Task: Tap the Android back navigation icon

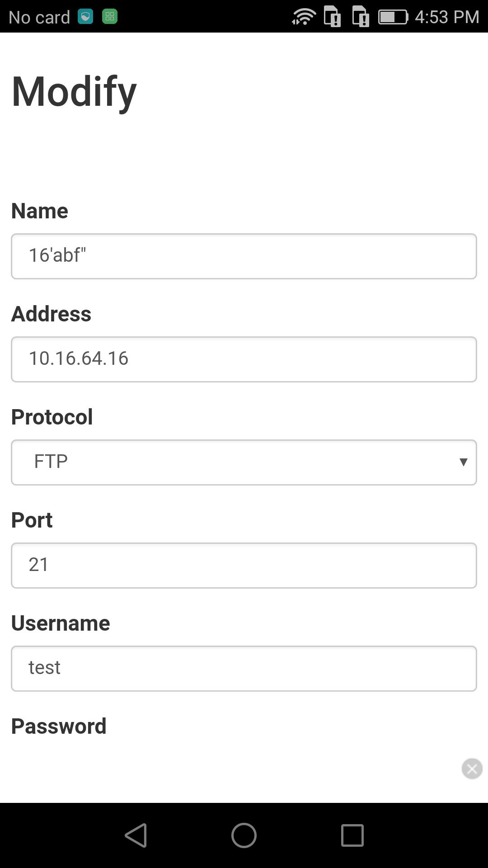Action: 136,835
